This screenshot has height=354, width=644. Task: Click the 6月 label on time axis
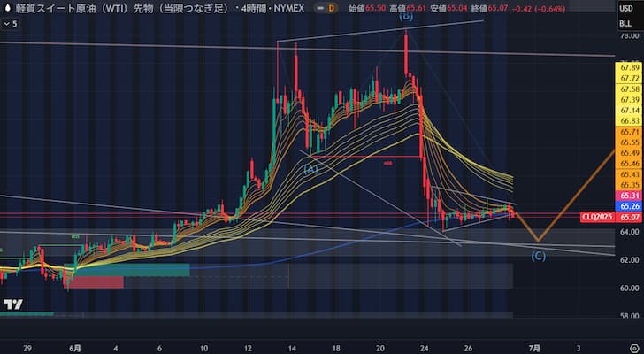pyautogui.click(x=74, y=349)
